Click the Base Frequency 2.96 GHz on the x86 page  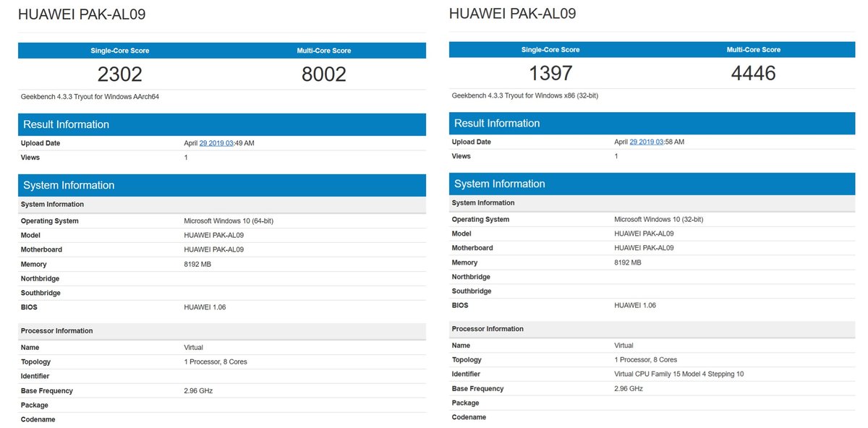[629, 388]
